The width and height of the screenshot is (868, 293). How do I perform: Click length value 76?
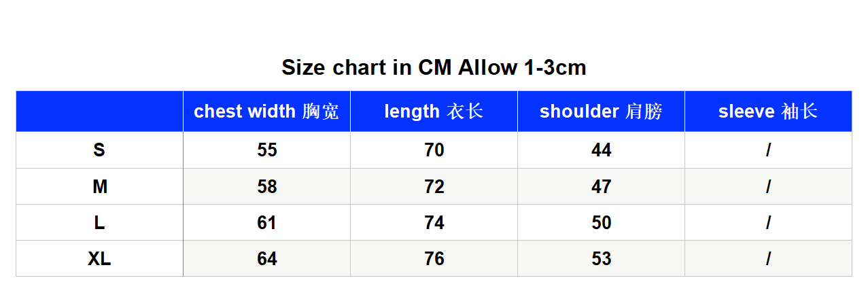click(434, 258)
